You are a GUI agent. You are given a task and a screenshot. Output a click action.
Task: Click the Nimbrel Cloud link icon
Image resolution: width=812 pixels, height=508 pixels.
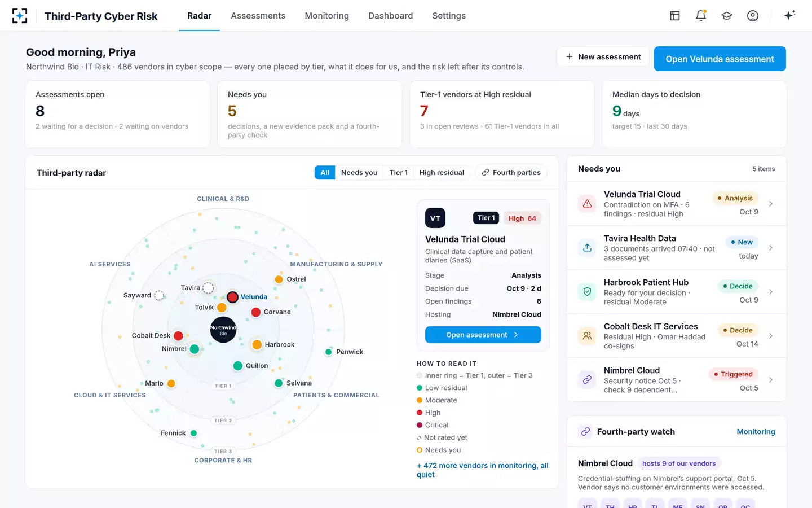click(x=587, y=380)
